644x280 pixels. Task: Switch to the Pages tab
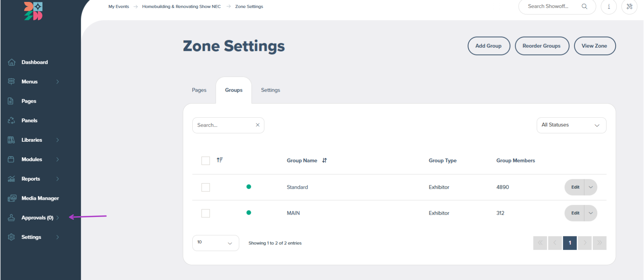pos(199,90)
